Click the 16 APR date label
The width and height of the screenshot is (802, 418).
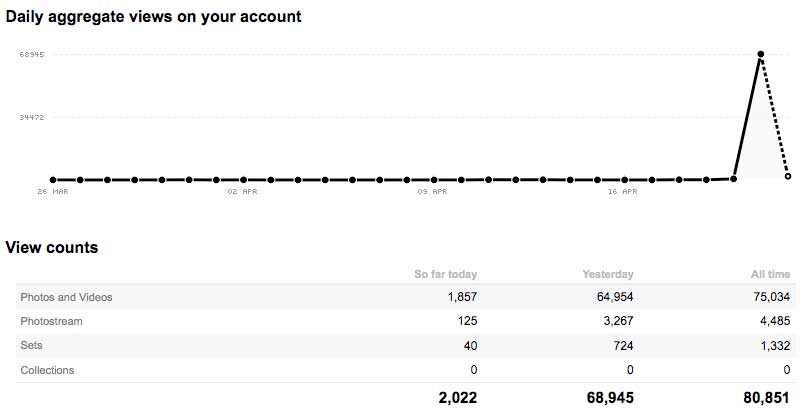point(622,190)
